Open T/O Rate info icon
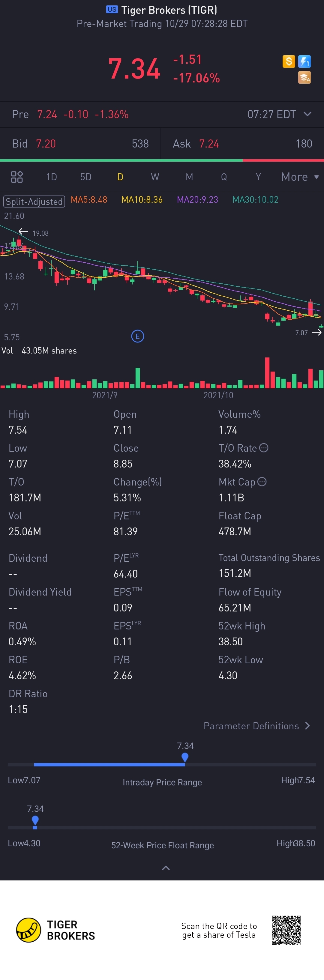Screen dimensions: 324x980 pyautogui.click(x=264, y=448)
